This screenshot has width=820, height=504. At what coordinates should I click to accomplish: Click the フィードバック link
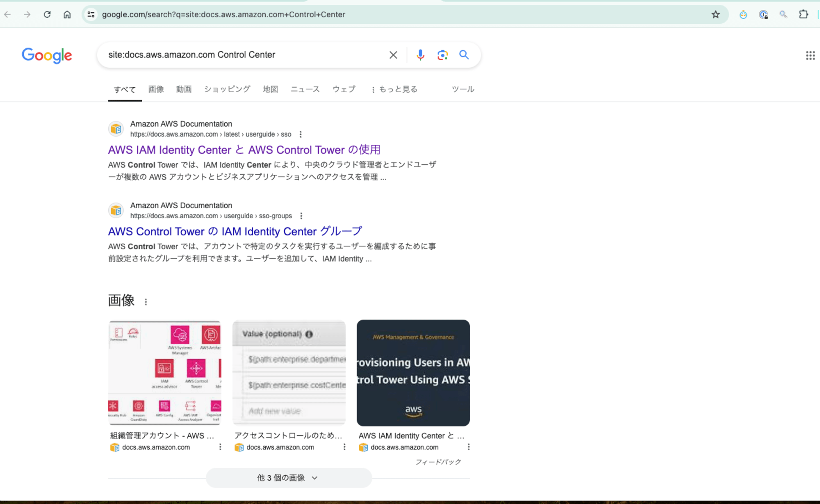(x=438, y=462)
